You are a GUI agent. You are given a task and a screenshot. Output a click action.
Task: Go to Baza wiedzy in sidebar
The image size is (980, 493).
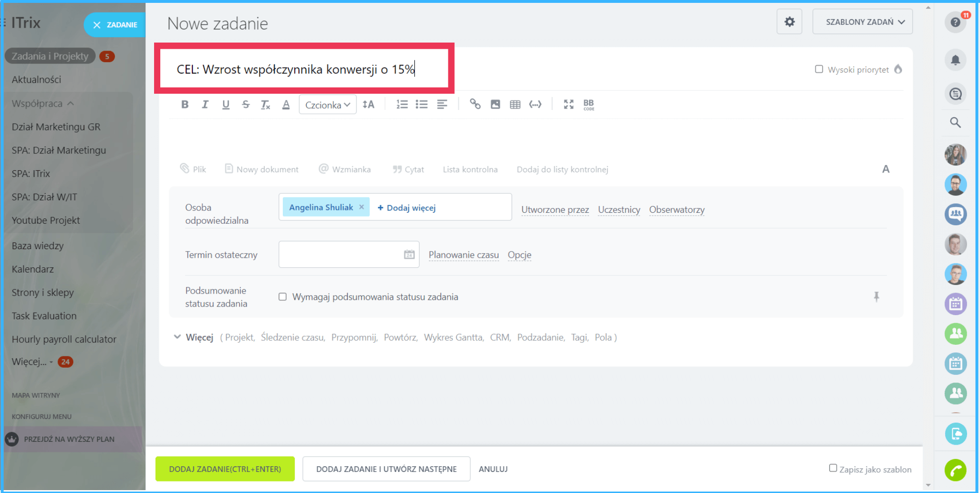coord(37,246)
